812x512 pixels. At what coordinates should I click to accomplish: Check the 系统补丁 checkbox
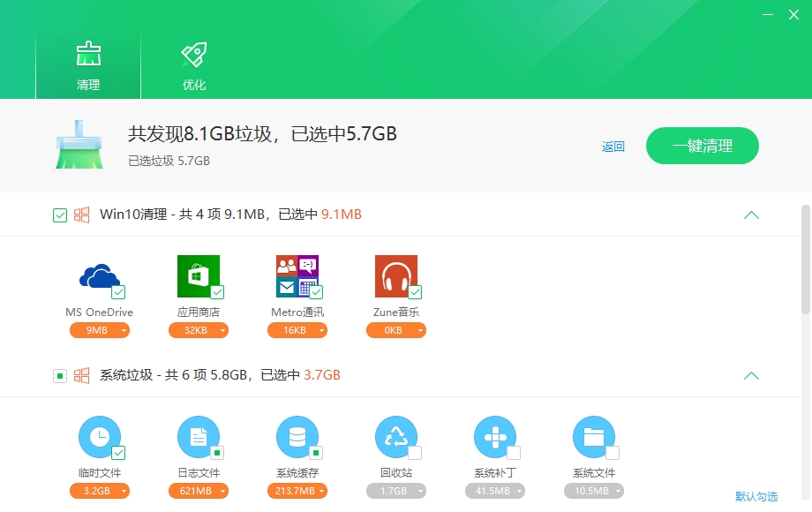click(x=515, y=453)
